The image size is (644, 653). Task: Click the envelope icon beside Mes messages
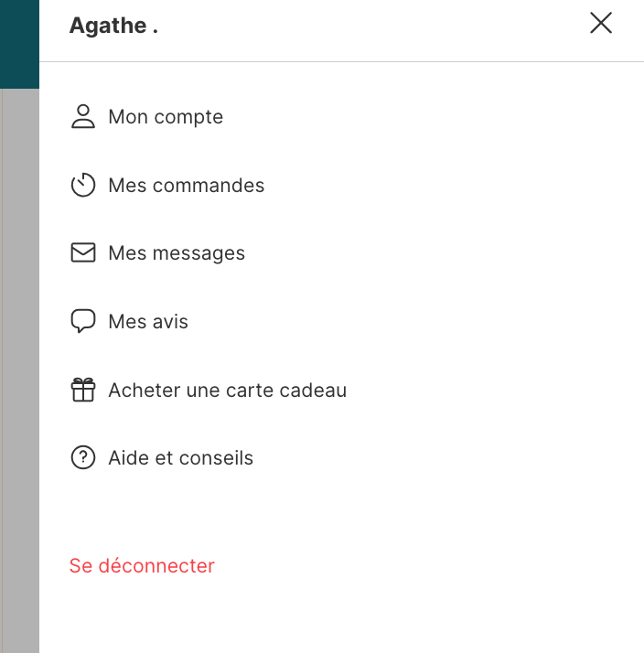(83, 253)
